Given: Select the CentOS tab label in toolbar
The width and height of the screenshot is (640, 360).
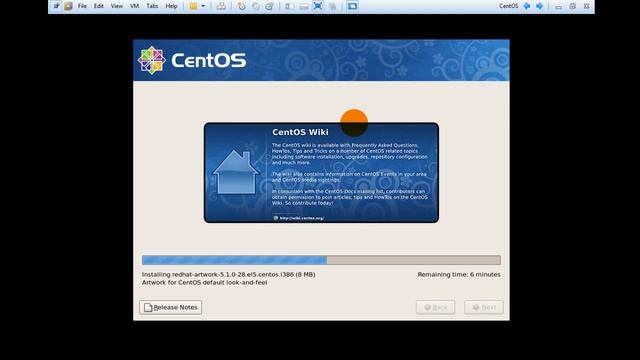Looking at the screenshot, I should point(509,6).
